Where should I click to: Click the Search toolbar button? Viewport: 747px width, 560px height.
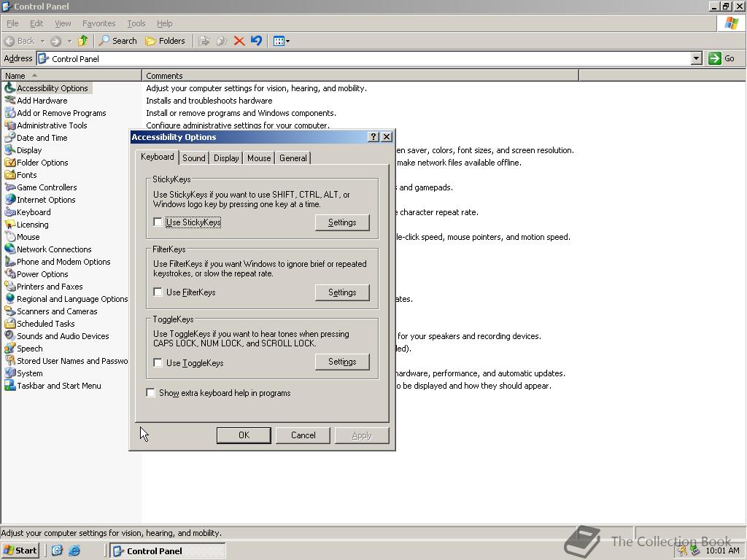tap(118, 41)
